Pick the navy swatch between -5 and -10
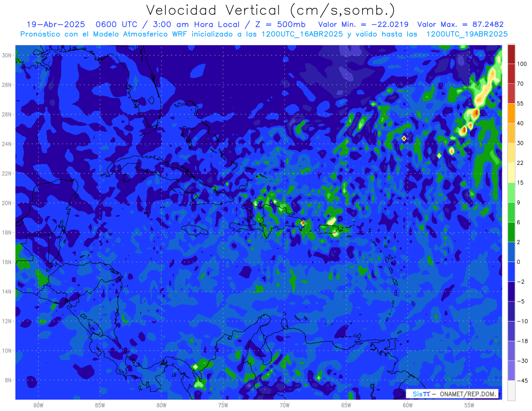Image resolution: width=532 pixels, height=411 pixels. [511, 311]
